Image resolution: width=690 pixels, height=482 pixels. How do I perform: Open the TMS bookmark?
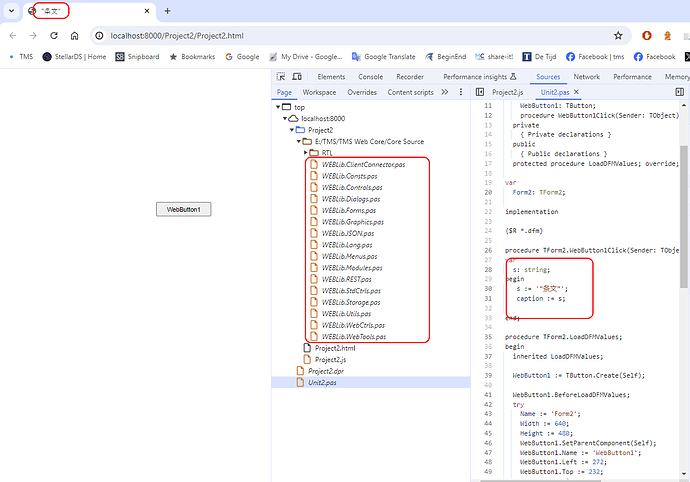(22, 57)
